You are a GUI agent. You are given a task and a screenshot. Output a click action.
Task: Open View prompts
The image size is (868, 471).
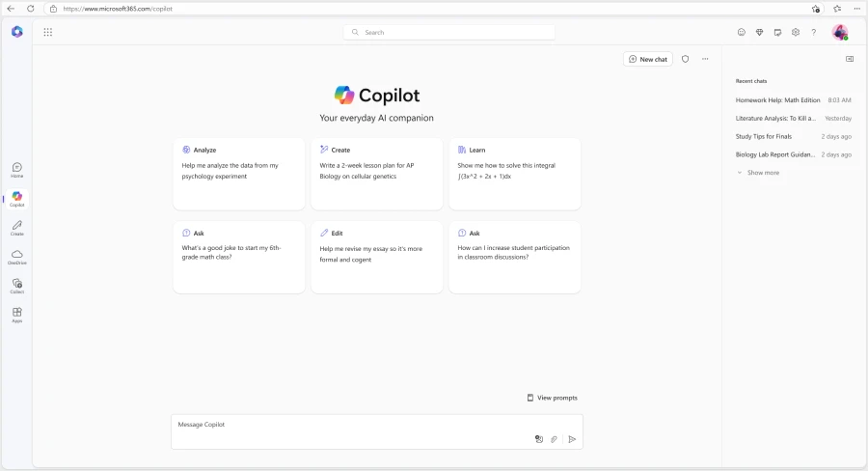[552, 398]
